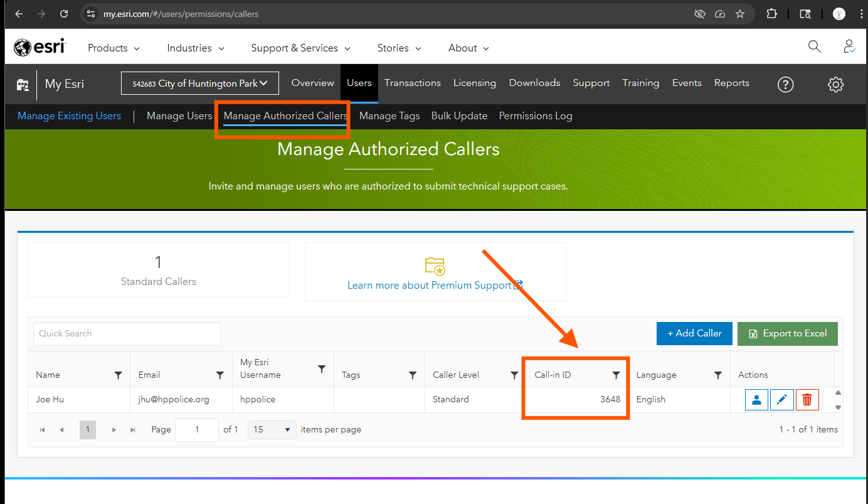This screenshot has height=504, width=868.
Task: Open City of Huntington Park organization dropdown
Action: (200, 83)
